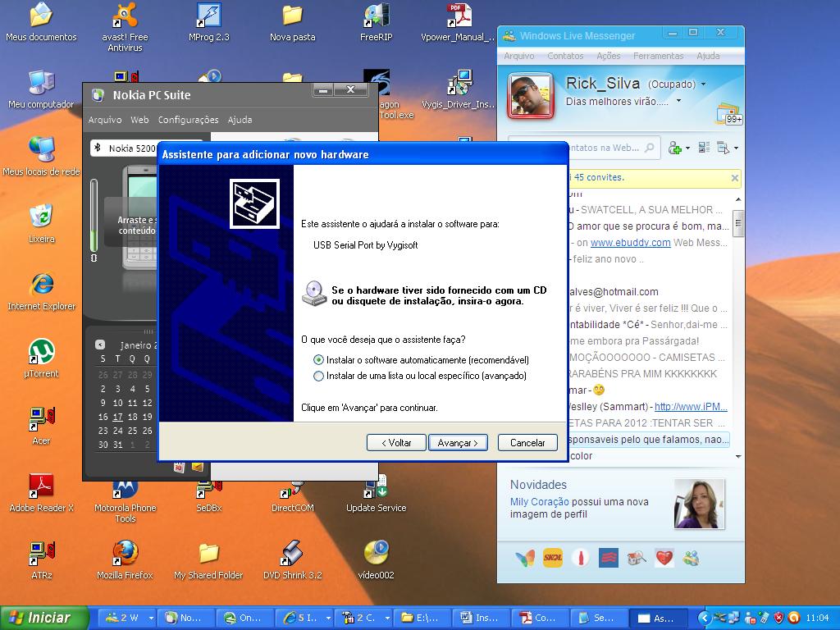
Task: Open Arquivo menu in Nokia PC Suite
Action: pos(105,120)
